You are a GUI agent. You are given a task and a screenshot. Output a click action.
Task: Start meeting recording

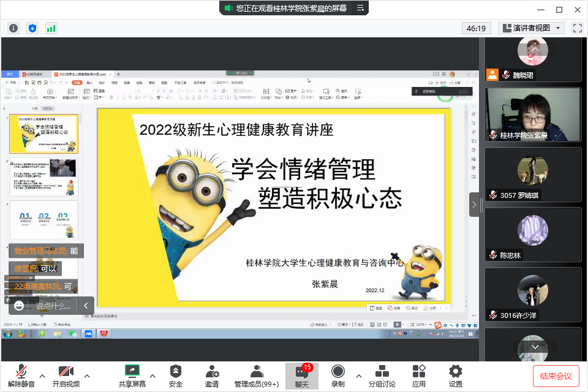click(337, 375)
